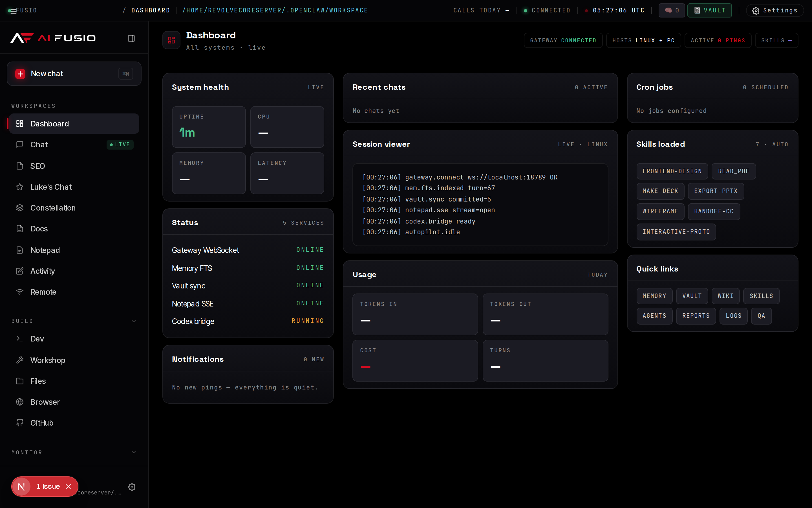Toggle the sidebar collapse panel icon

[x=131, y=38]
